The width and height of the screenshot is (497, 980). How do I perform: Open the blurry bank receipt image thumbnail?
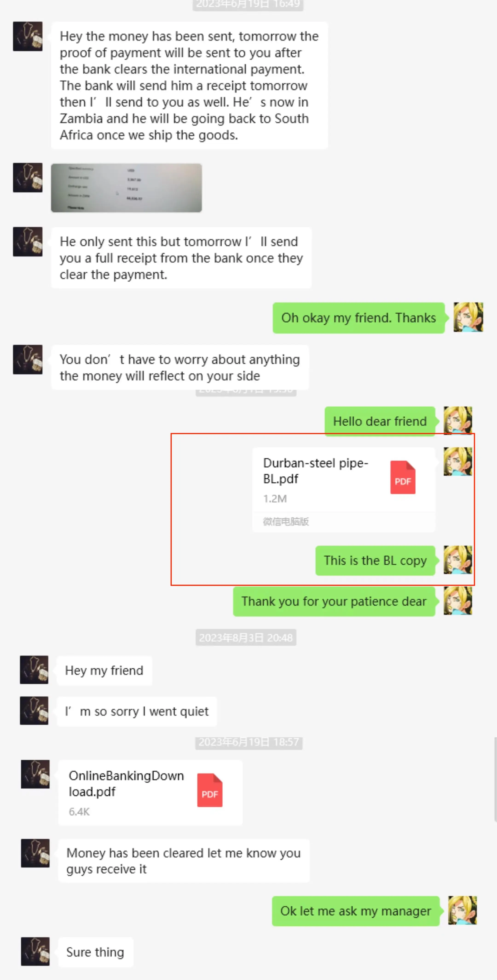coord(126,188)
